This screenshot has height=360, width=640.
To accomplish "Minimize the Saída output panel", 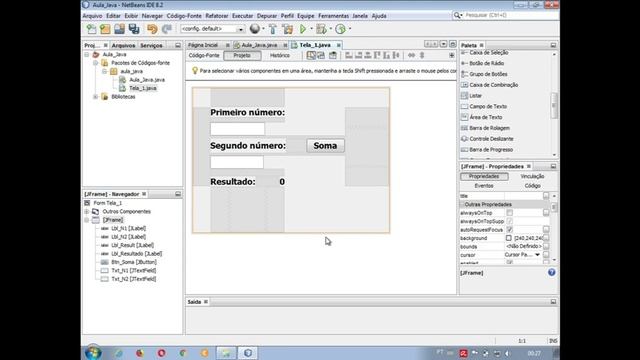I will [553, 302].
